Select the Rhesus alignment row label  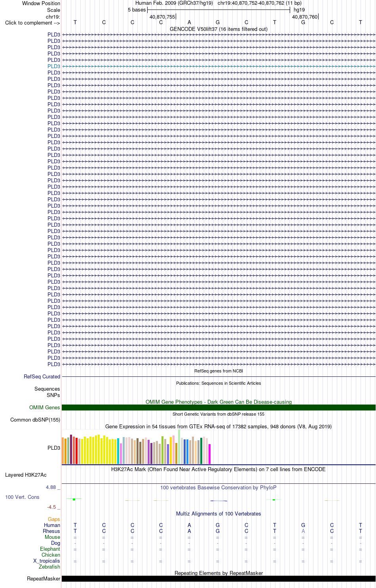pyautogui.click(x=51, y=531)
